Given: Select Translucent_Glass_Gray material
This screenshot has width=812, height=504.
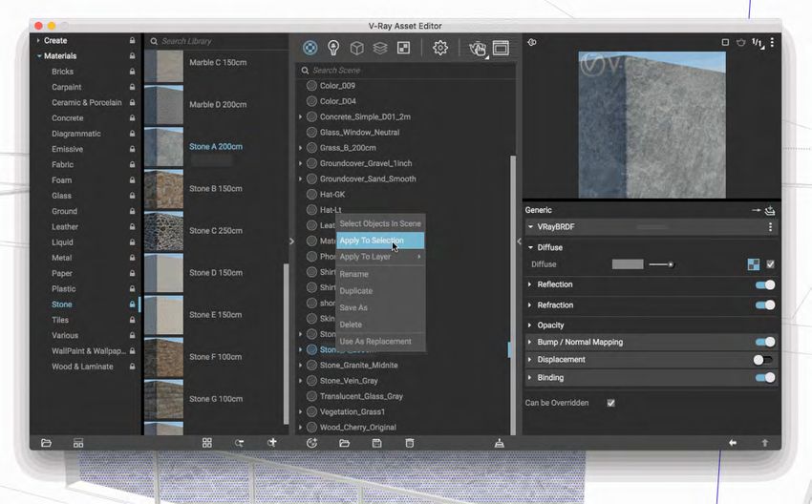Looking at the screenshot, I should [361, 396].
